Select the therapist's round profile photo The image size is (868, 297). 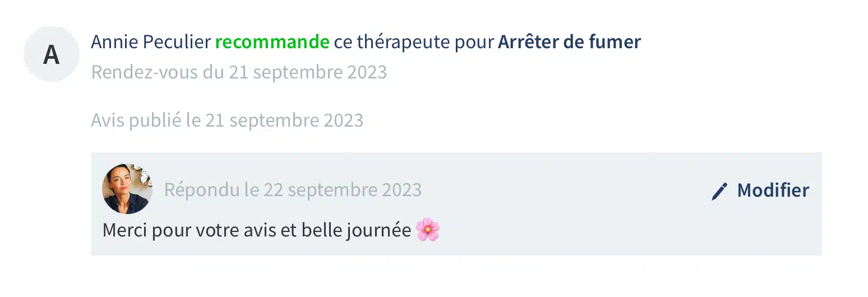click(127, 189)
